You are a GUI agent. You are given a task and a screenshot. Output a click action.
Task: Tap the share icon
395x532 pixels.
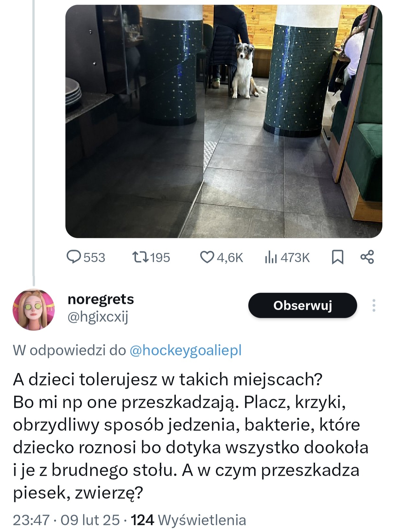[x=367, y=257]
